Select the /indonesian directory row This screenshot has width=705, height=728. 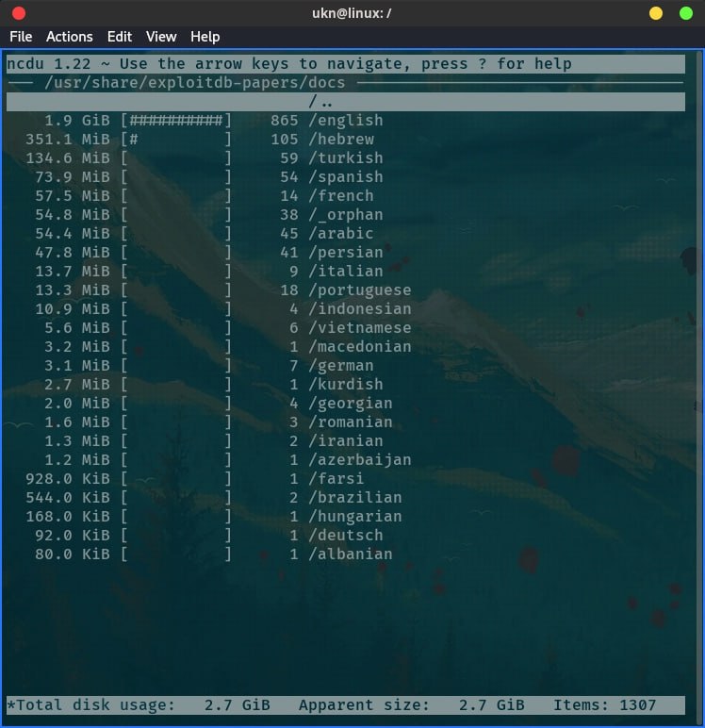pyautogui.click(x=345, y=308)
